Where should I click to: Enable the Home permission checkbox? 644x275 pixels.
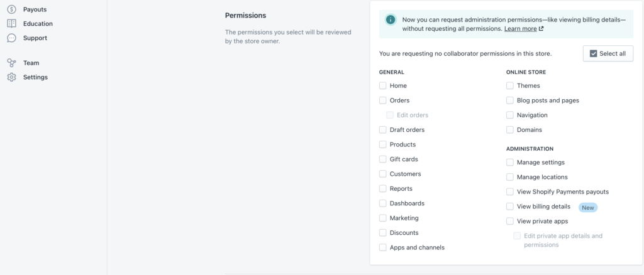pos(383,85)
